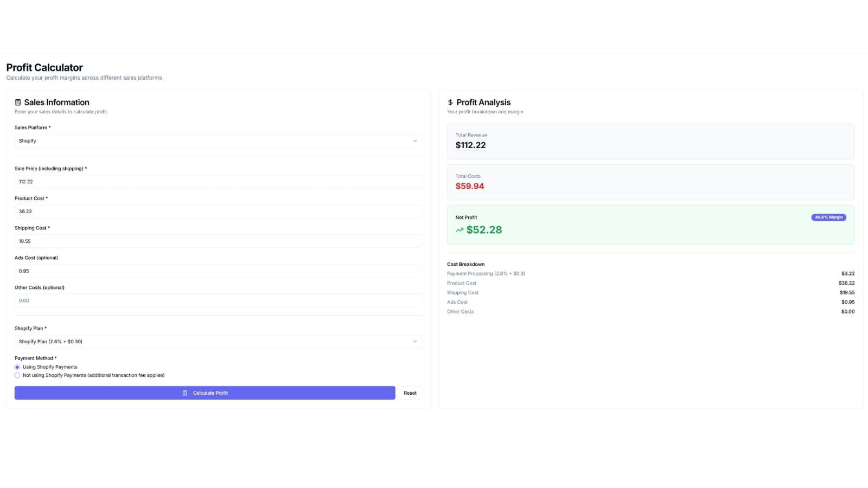Click the chevron arrow of Sales Platform selector

[415, 141]
